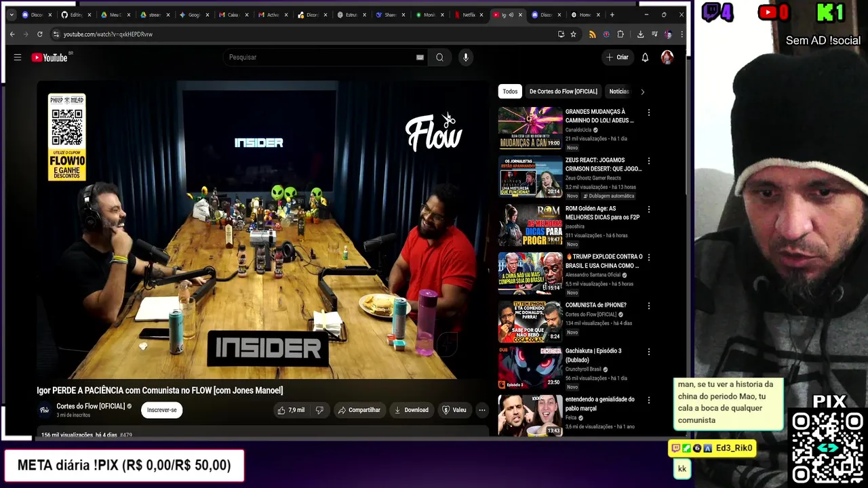Open GRANDES MUDANÇAS À CAMINHO DO LOL thumbnail
The image size is (868, 488).
[530, 127]
